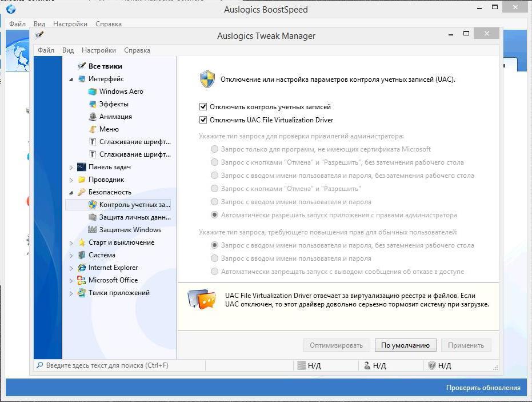Image resolution: width=532 pixels, height=402 pixels.
Task: Select the Запрос с кнопками «Отмена» и «Разрешить» radio without без затемнения
Action: 214,189
